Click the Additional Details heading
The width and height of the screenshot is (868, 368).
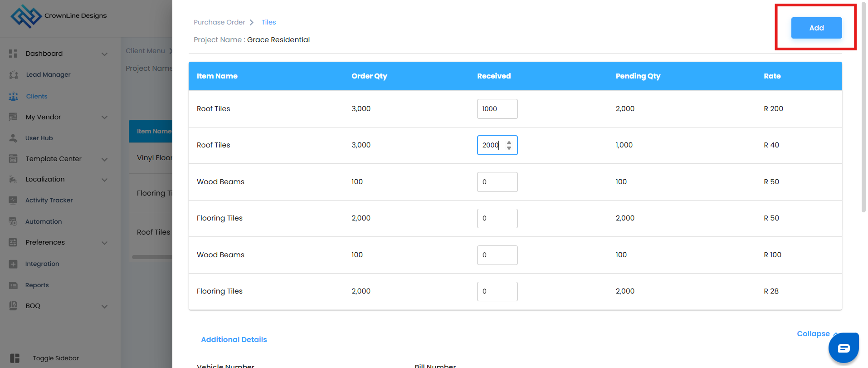click(x=234, y=340)
